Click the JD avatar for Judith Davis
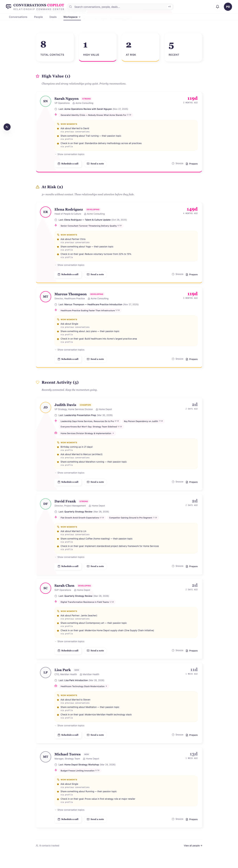This screenshot has height=868, width=238. [45, 407]
